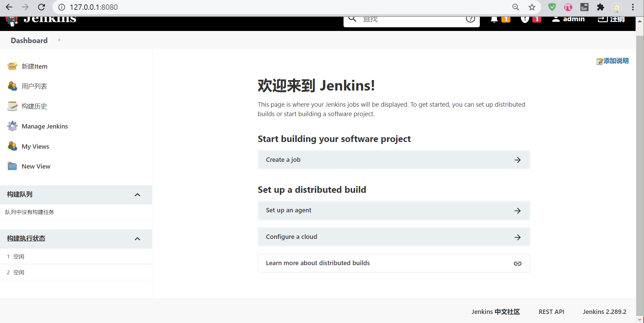Click the "欢迎来到 Jenkins!" heading
The width and height of the screenshot is (644, 323).
tap(316, 85)
